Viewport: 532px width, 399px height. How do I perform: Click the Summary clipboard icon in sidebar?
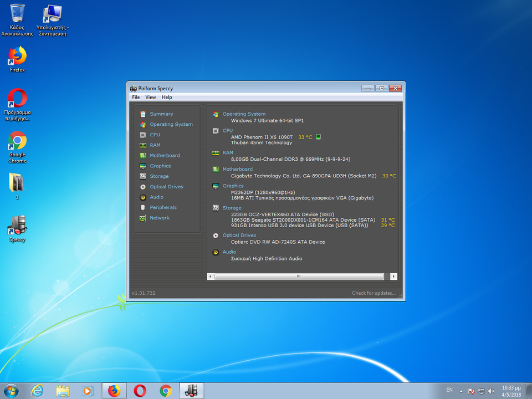[143, 114]
